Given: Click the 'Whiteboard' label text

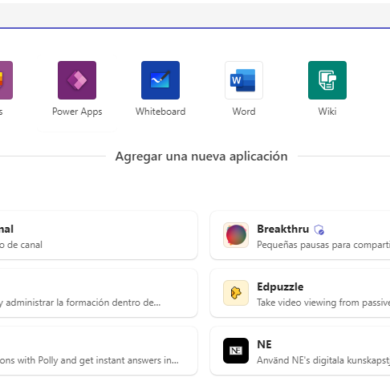Looking at the screenshot, I should coord(160,111).
